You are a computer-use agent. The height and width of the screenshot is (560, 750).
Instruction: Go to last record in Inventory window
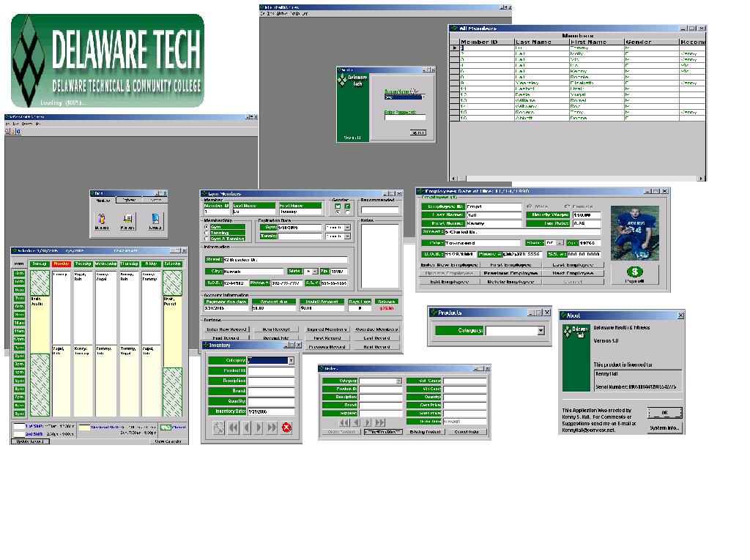pos(272,428)
